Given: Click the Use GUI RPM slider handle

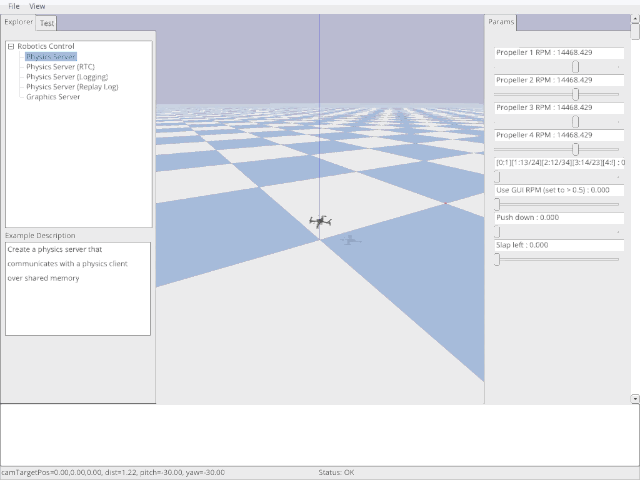Looking at the screenshot, I should tap(497, 204).
